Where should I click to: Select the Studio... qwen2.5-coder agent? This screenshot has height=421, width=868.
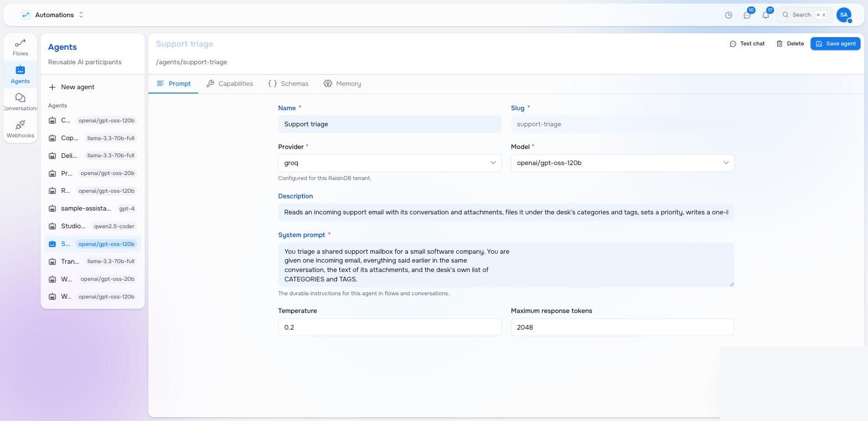92,226
